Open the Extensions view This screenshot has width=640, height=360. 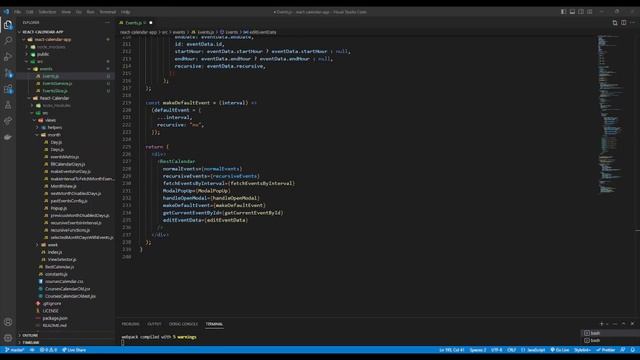coord(8,89)
